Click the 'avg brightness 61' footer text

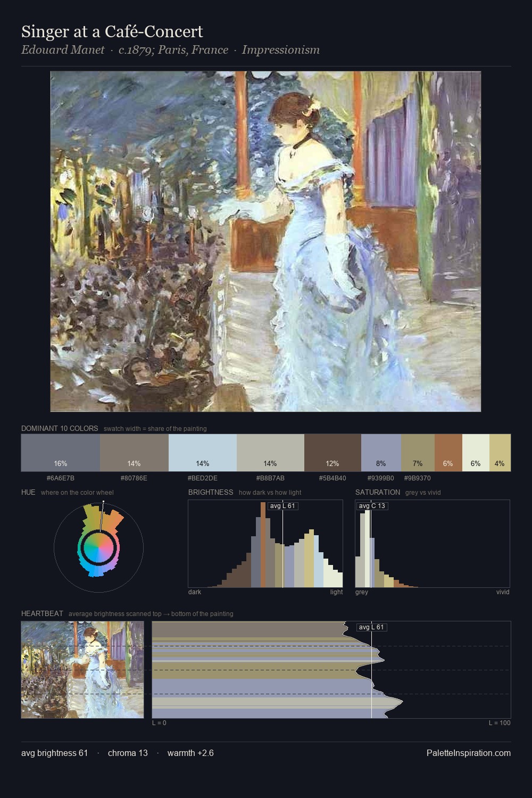[x=55, y=753]
